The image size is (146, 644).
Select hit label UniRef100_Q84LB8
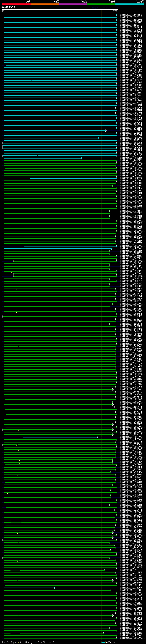pyautogui.click(x=131, y=40)
